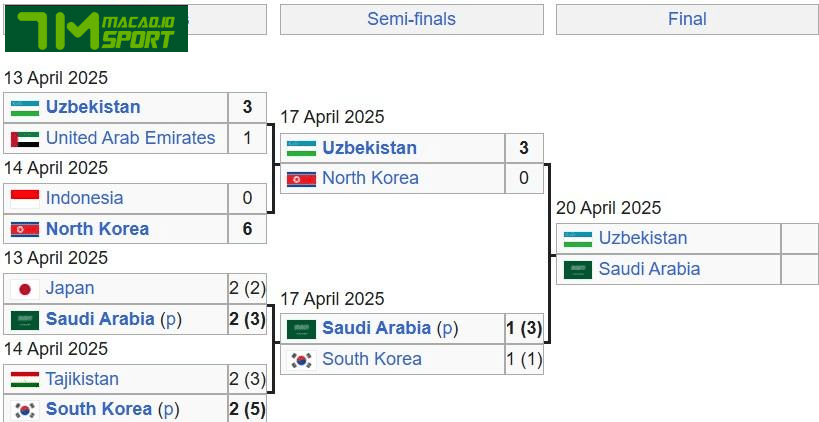Viewport: 819px width, 422px height.
Task: Click the North Korea flag in semi-finals
Action: [301, 178]
